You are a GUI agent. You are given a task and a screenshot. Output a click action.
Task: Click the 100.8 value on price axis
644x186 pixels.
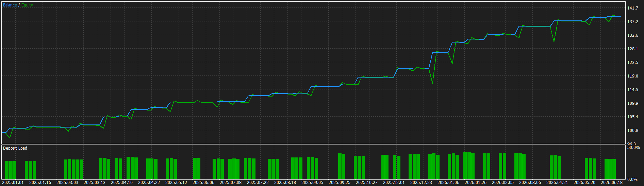(x=633, y=131)
